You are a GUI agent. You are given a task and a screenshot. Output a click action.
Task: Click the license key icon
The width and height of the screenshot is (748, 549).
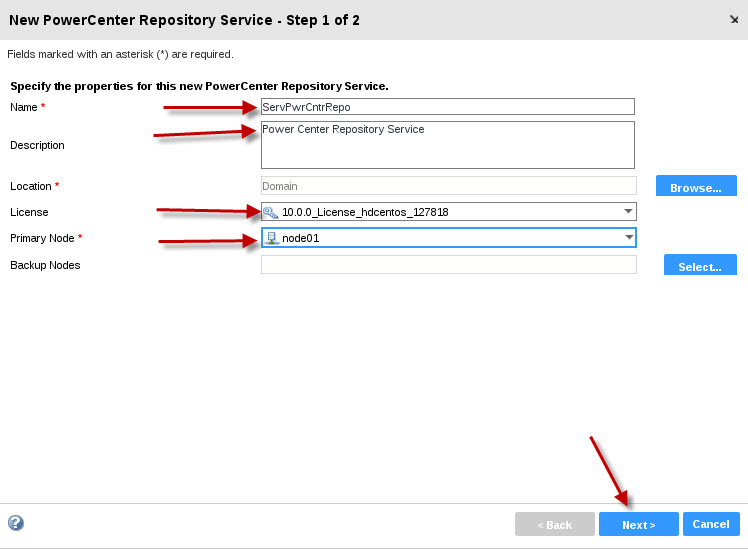click(270, 212)
